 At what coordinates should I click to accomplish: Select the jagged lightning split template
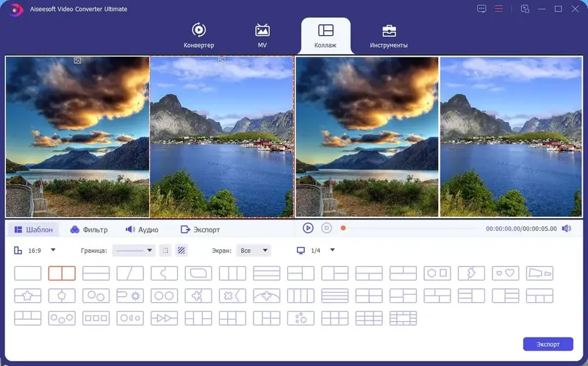coord(471,273)
